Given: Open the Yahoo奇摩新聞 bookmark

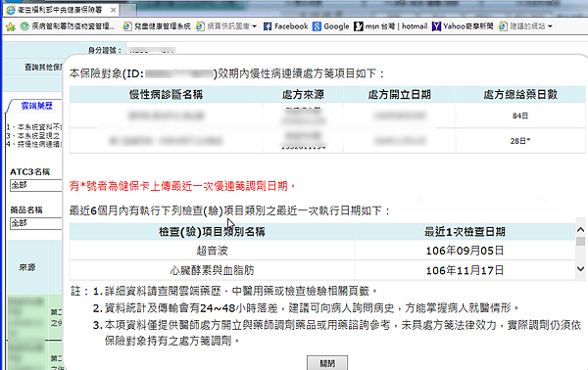Looking at the screenshot, I should [x=463, y=26].
